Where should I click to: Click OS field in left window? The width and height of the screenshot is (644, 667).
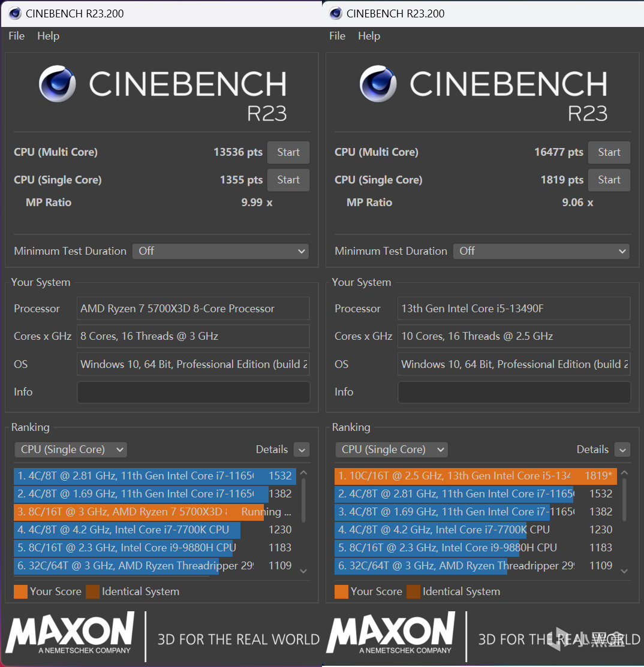193,364
